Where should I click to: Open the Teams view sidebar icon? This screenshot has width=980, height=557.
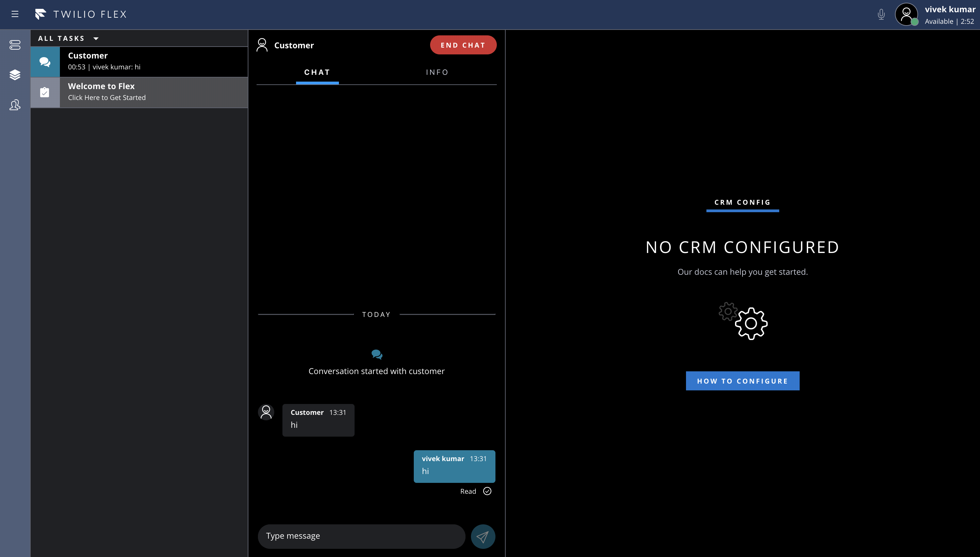(x=15, y=105)
